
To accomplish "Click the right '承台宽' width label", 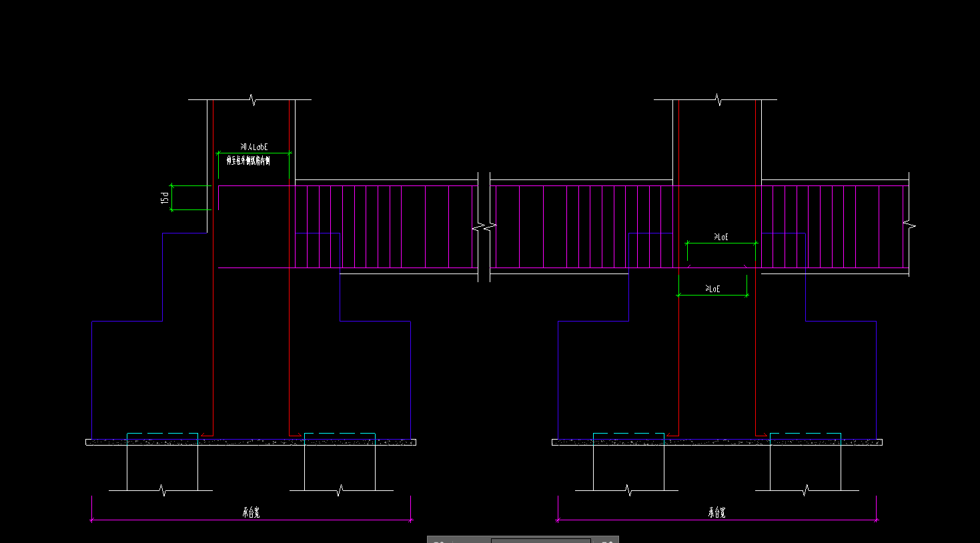I will [716, 512].
